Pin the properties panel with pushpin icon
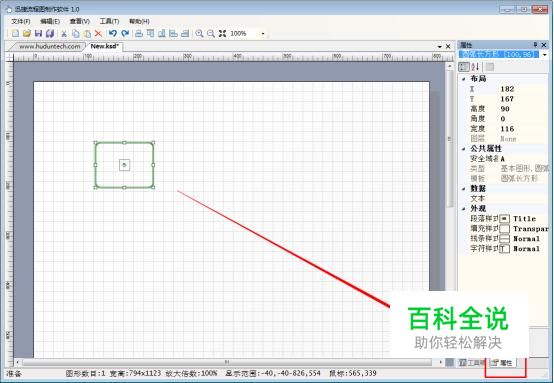 pos(535,45)
